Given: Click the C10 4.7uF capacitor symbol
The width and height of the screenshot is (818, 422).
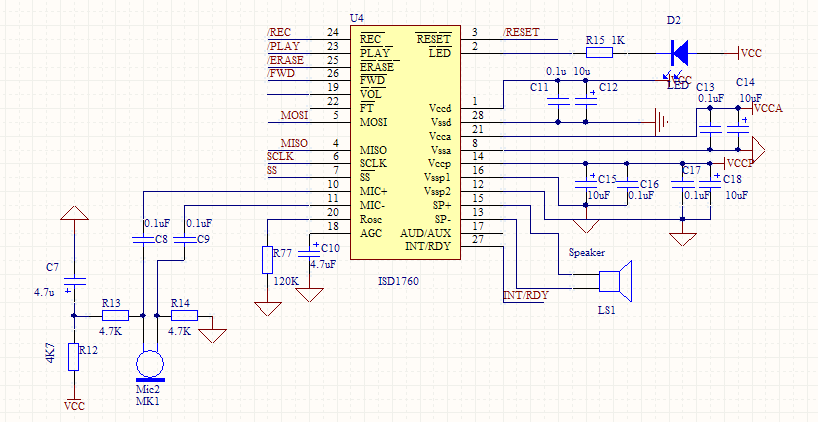Looking at the screenshot, I should (316, 247).
